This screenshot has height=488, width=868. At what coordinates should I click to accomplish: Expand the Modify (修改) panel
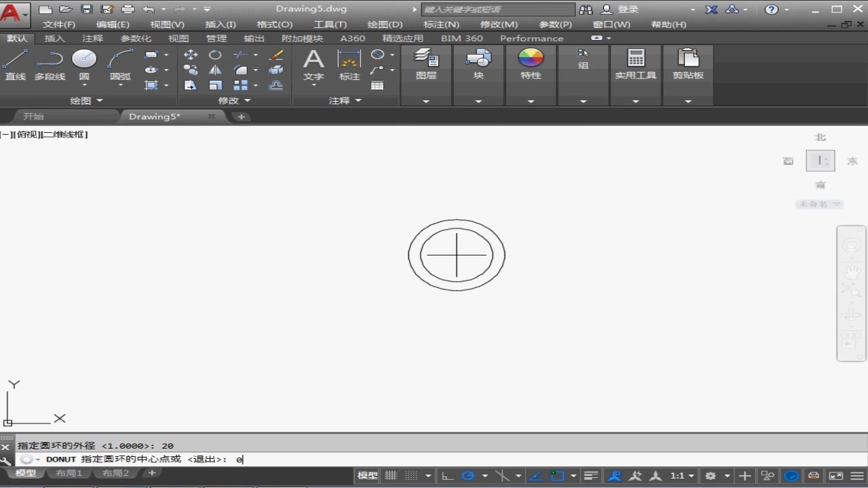[234, 100]
